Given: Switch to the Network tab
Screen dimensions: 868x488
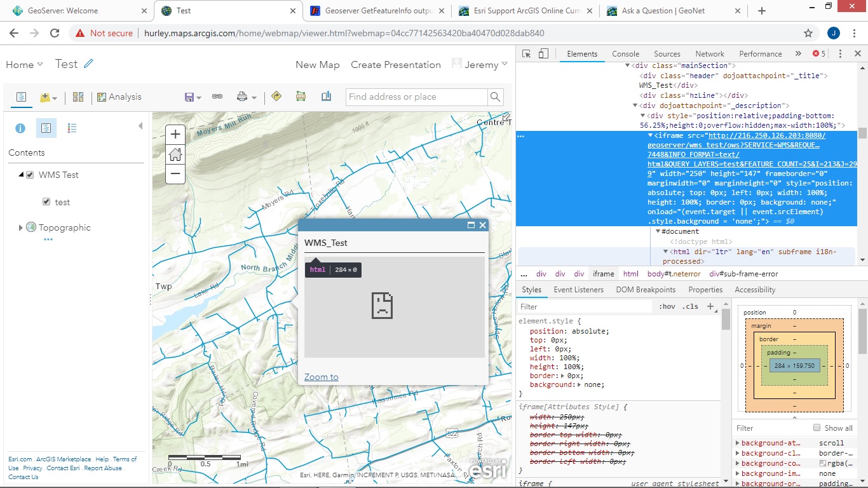Looking at the screenshot, I should coord(710,54).
